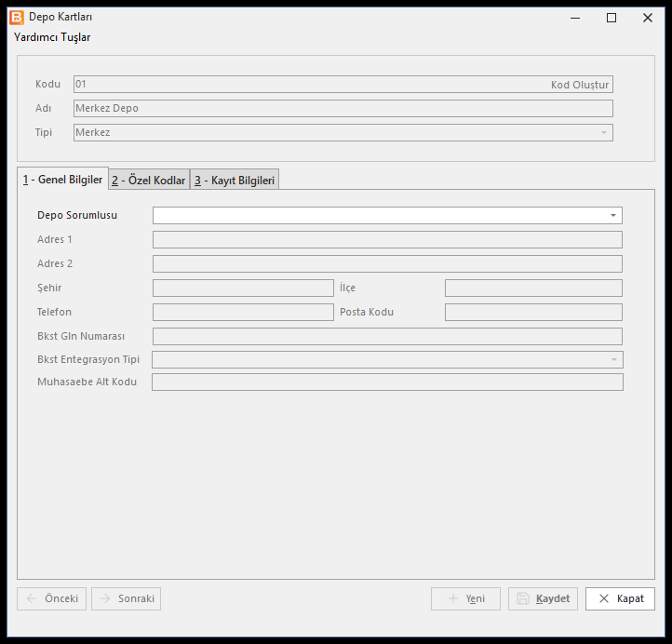The image size is (672, 644).
Task: Close the Depo Kartları window via X
Action: 648,18
